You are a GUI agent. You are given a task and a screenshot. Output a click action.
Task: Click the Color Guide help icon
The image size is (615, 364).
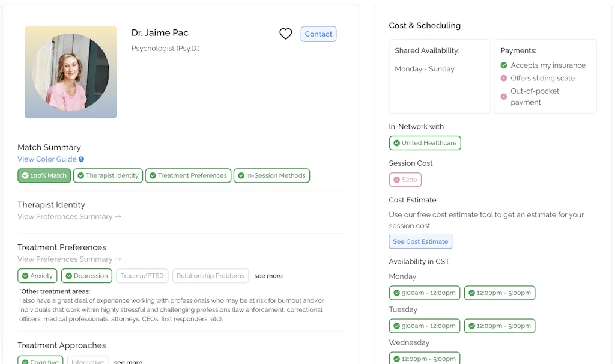pyautogui.click(x=82, y=159)
